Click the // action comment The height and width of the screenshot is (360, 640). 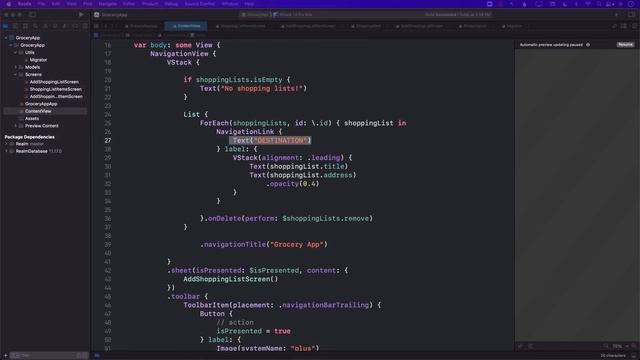click(235, 322)
